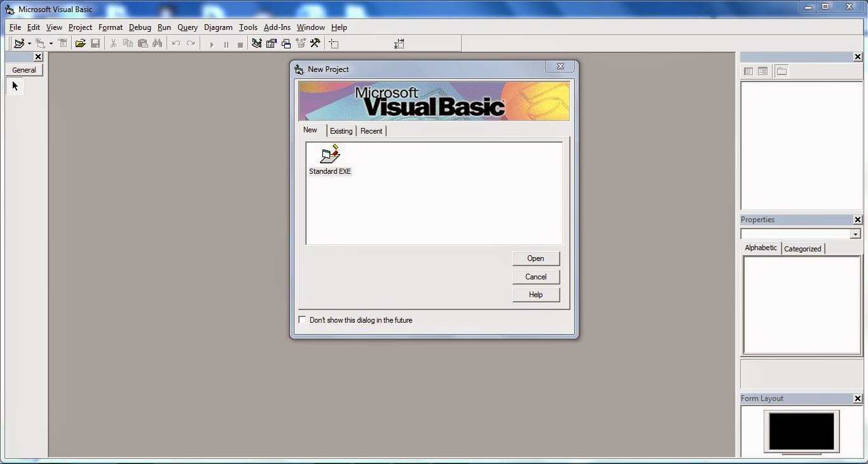Close the Form Layout panel

(857, 398)
